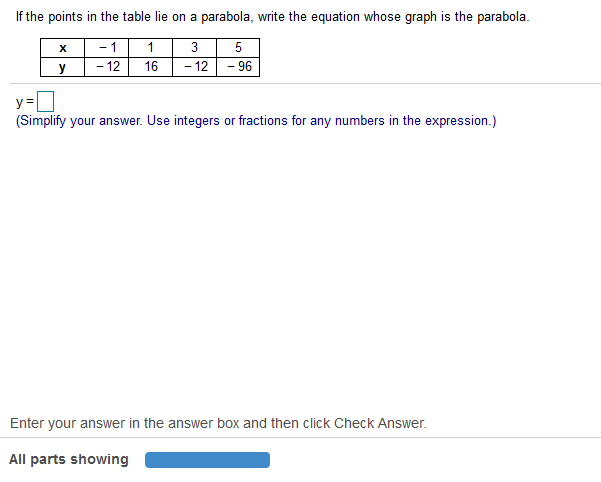601x482 pixels.
Task: Click the -12 cell under x = 3
Action: pos(194,67)
